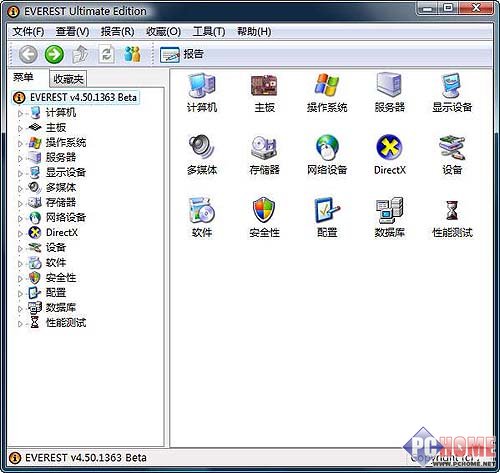The image size is (500, 473).
Task: Expand the 计算机 tree node
Action: click(x=20, y=114)
